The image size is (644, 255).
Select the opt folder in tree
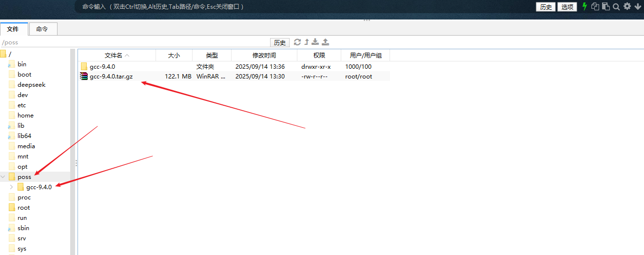click(22, 166)
